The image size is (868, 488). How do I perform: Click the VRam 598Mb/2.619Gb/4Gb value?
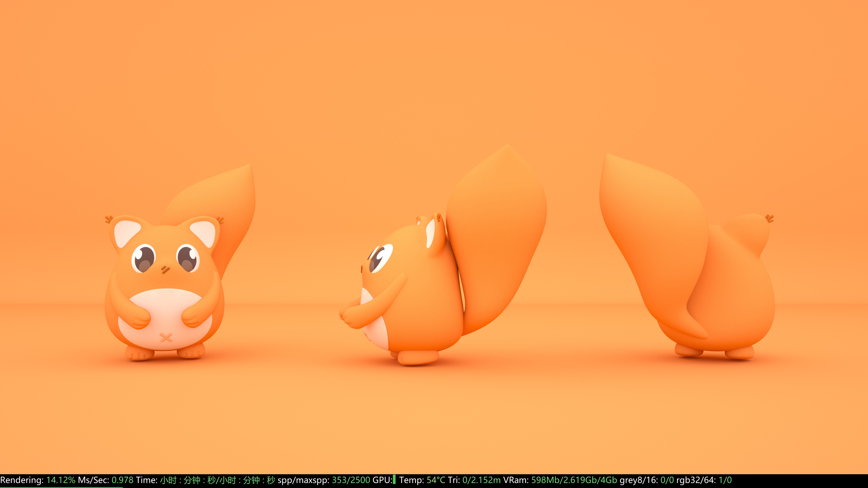[574, 480]
